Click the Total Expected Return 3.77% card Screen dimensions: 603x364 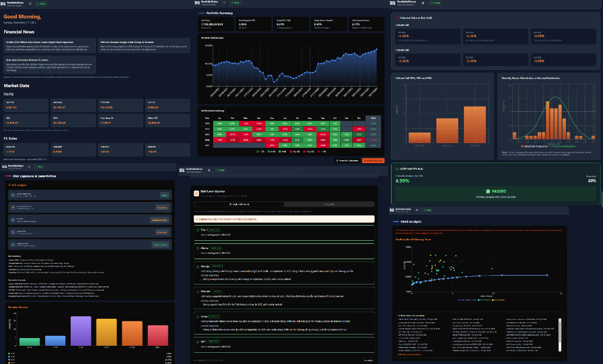coord(366,24)
